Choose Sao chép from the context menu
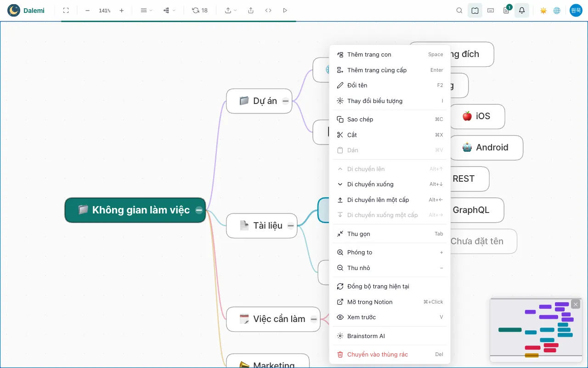Viewport: 588px width, 368px height. point(390,119)
